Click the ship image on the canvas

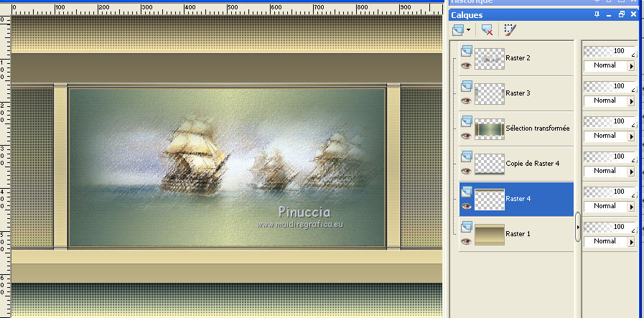(x=227, y=167)
